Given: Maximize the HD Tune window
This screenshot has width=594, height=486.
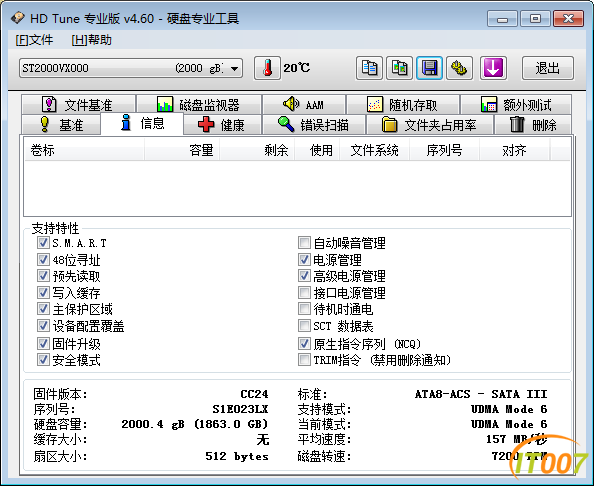Looking at the screenshot, I should click(535, 19).
